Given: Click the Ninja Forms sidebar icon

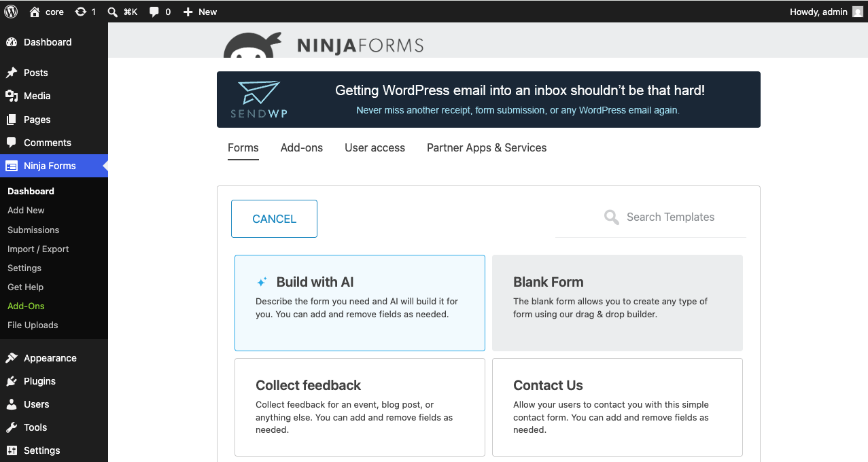Looking at the screenshot, I should (12, 166).
